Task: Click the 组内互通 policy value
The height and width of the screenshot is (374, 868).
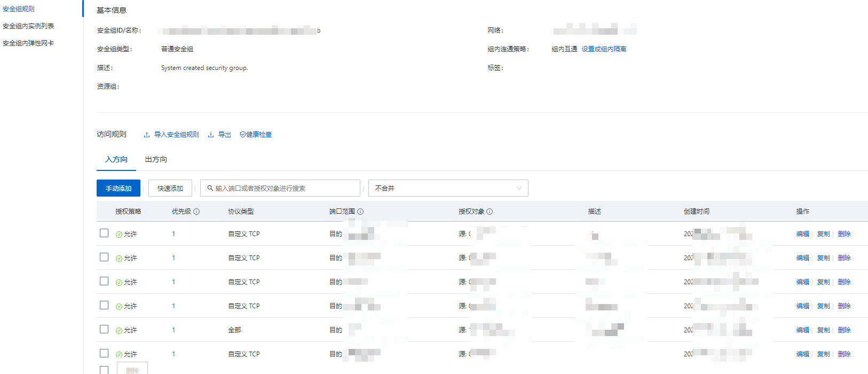Action: (x=564, y=49)
